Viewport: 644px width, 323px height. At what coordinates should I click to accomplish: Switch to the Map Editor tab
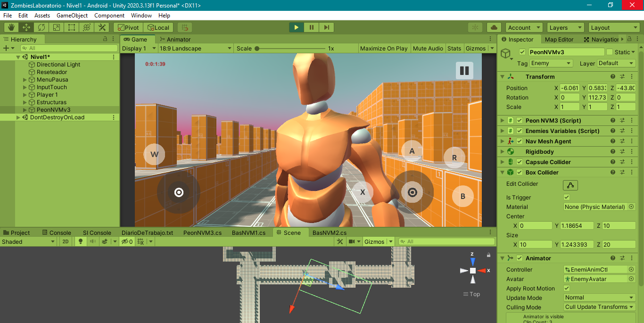point(559,40)
